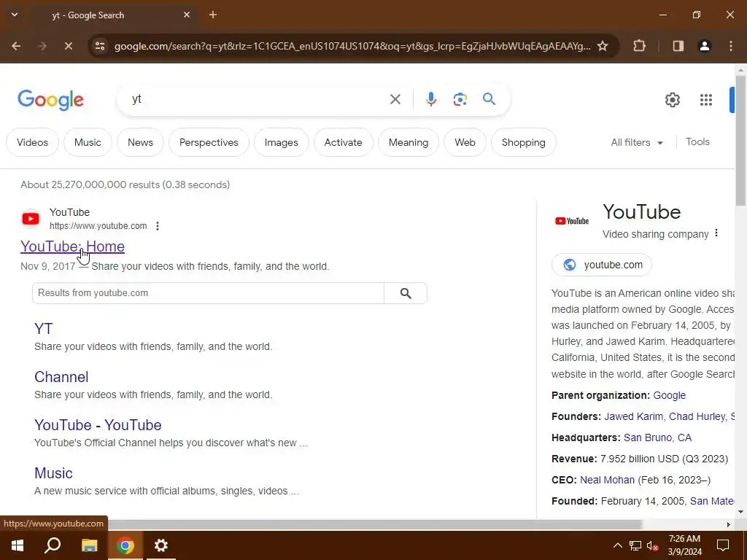The height and width of the screenshot is (560, 747).
Task: Click the Google search input field
Action: pyautogui.click(x=258, y=99)
